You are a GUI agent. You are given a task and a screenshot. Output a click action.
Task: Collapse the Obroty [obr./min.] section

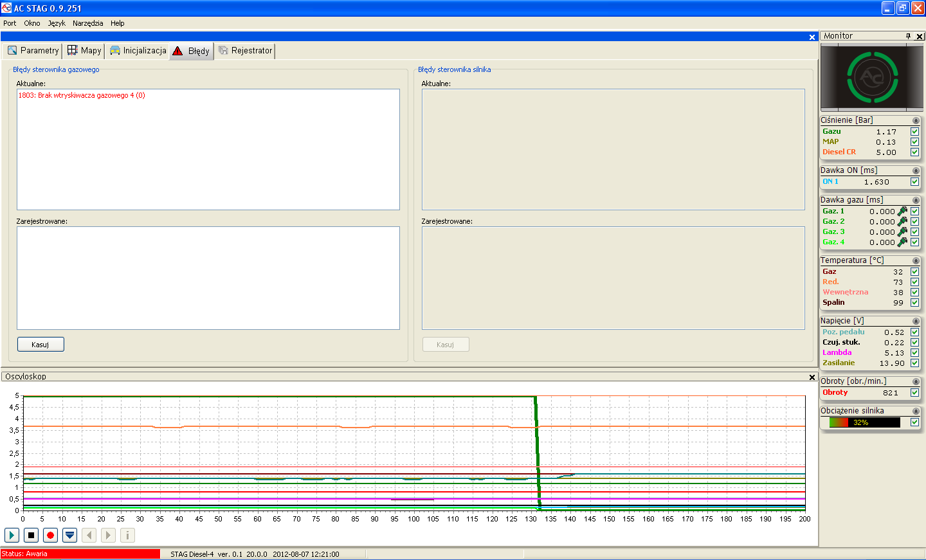click(916, 381)
